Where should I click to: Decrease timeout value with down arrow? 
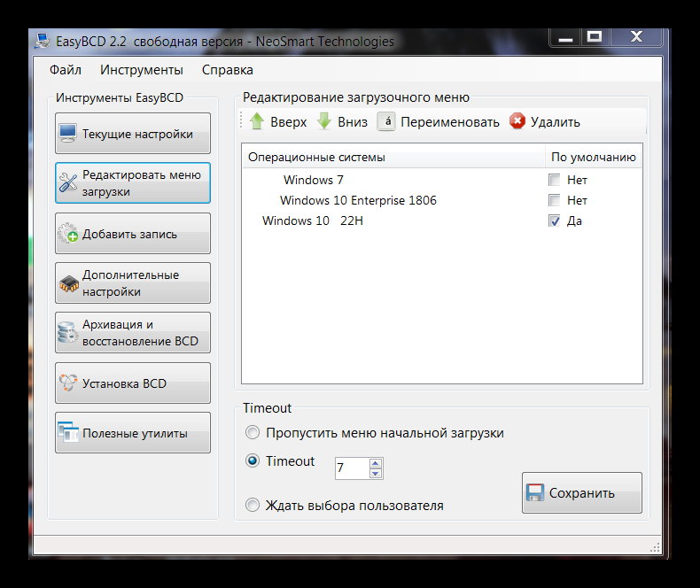coord(376,474)
